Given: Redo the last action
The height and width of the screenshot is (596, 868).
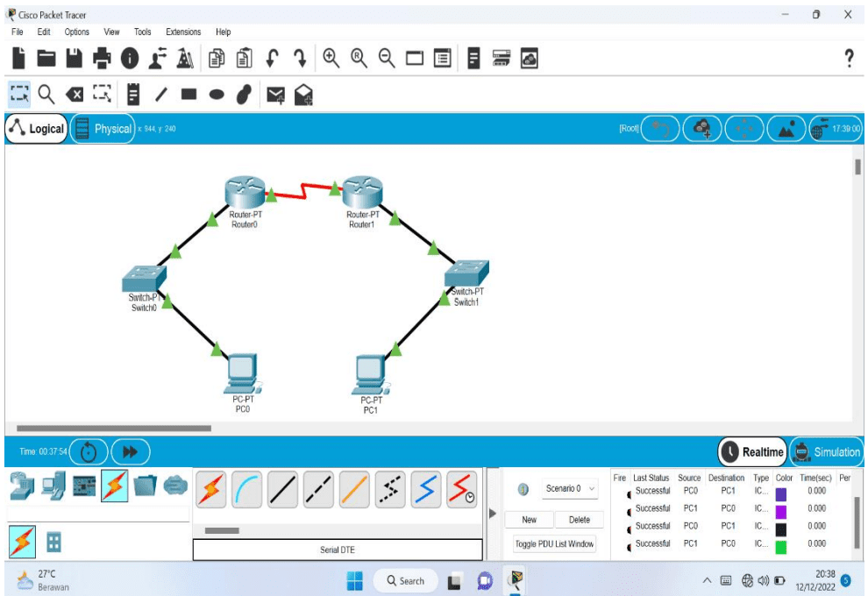Looking at the screenshot, I should tap(300, 58).
